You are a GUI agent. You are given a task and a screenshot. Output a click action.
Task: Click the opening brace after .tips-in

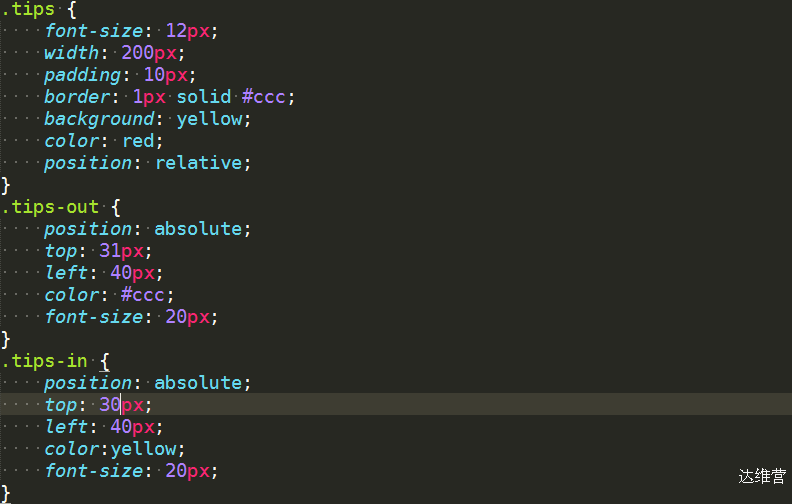(x=105, y=362)
